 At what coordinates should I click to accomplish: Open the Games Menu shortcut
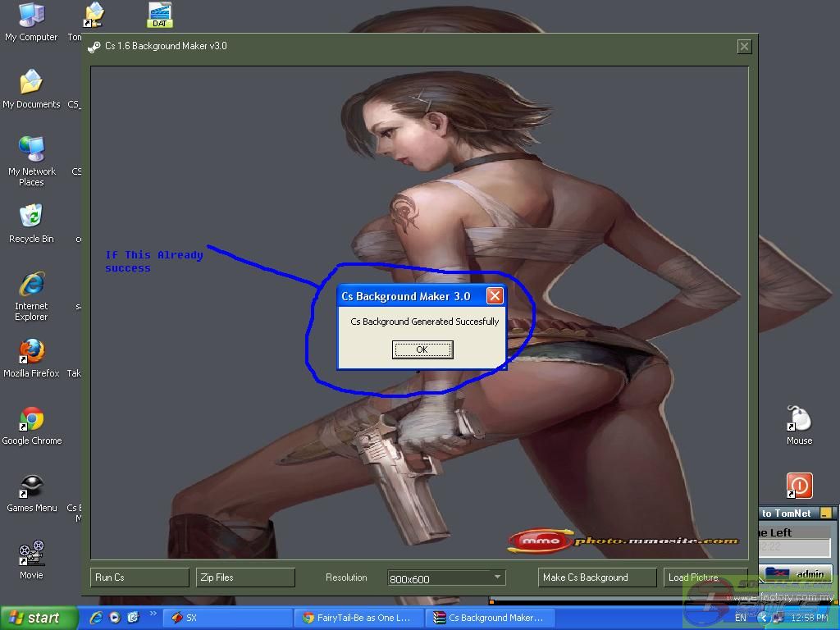31,487
